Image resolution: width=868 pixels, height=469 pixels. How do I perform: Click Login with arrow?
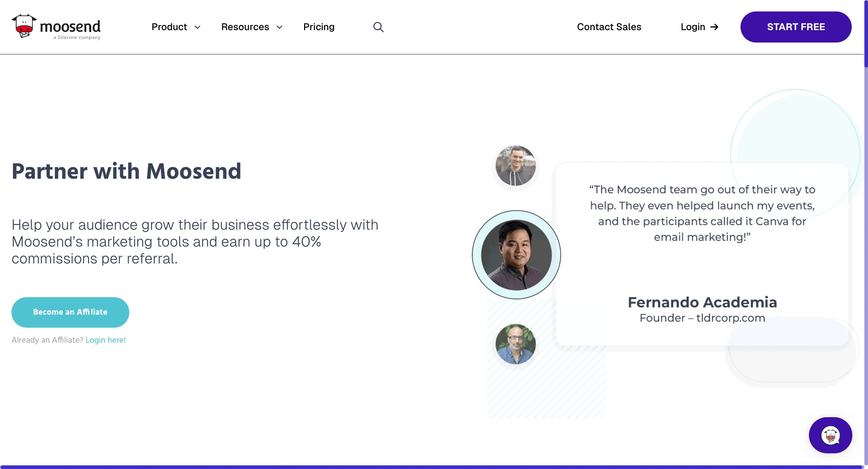click(700, 27)
